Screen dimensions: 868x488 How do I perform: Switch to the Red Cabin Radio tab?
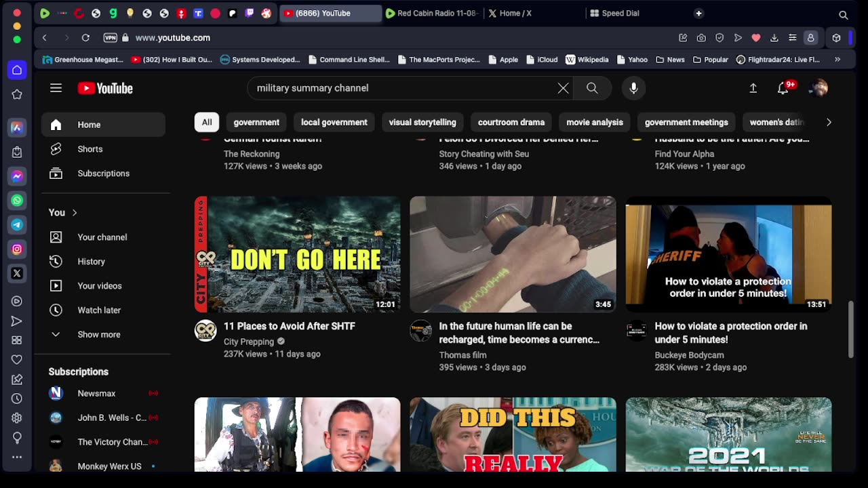coord(433,13)
